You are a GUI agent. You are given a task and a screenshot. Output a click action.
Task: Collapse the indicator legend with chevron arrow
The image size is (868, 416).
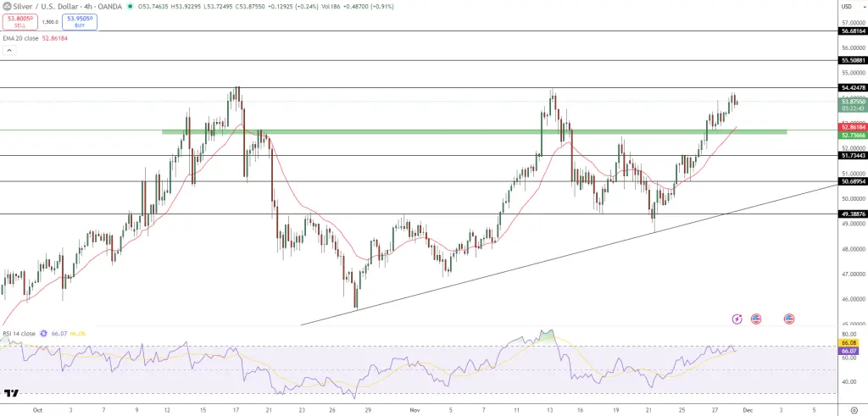[x=9, y=50]
